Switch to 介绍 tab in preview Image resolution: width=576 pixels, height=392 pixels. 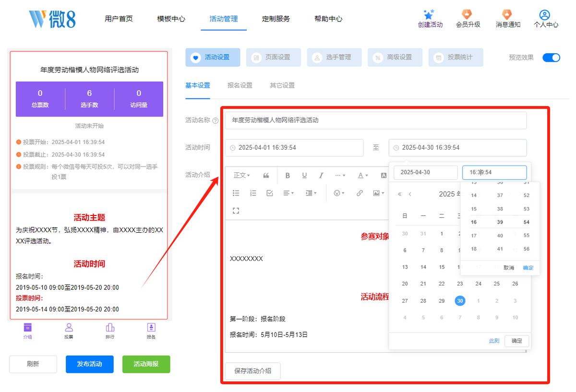(x=28, y=331)
